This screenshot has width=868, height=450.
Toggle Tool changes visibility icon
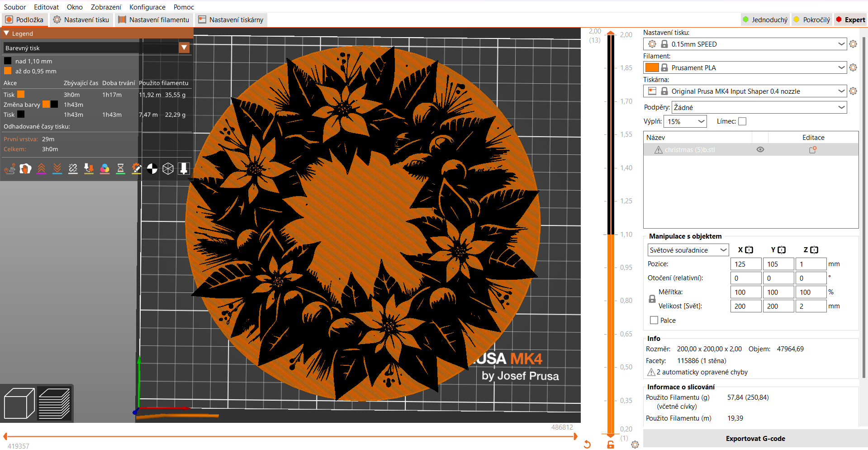pos(89,169)
